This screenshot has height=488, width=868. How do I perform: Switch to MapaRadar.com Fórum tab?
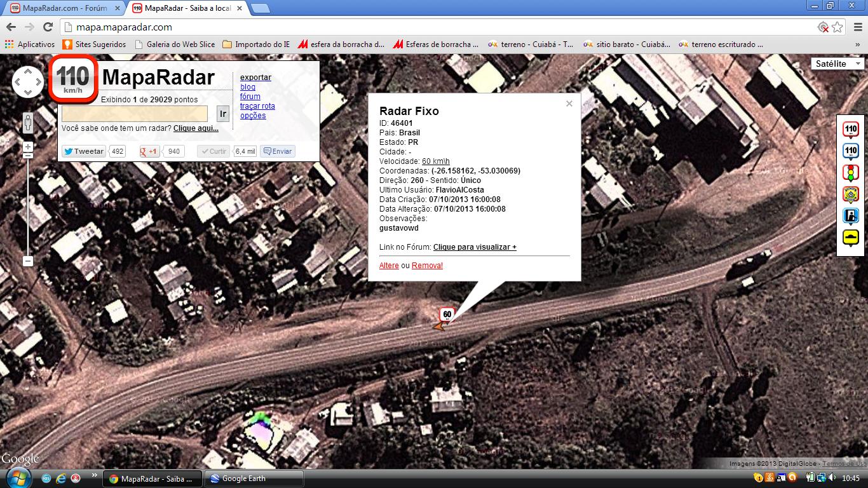pos(64,8)
